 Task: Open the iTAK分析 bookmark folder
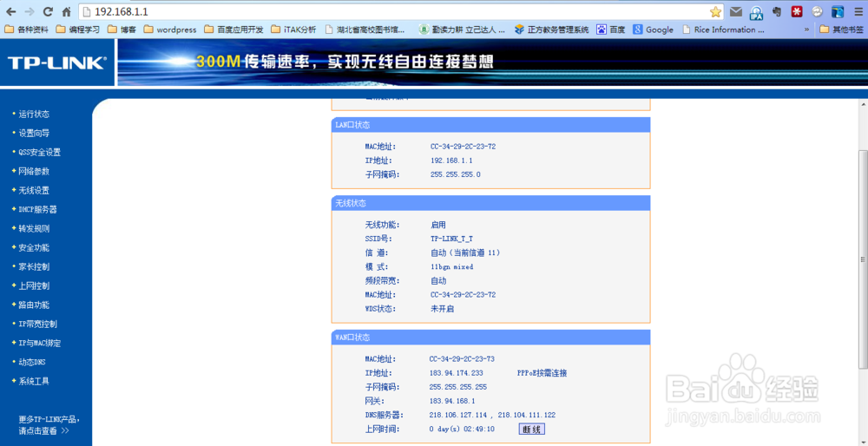tap(293, 30)
